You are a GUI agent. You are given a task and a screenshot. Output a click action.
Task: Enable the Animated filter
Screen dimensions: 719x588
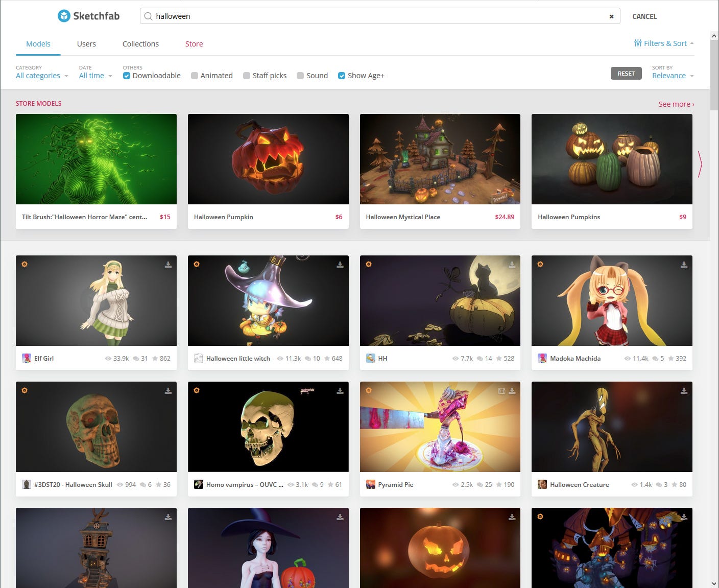pyautogui.click(x=195, y=76)
